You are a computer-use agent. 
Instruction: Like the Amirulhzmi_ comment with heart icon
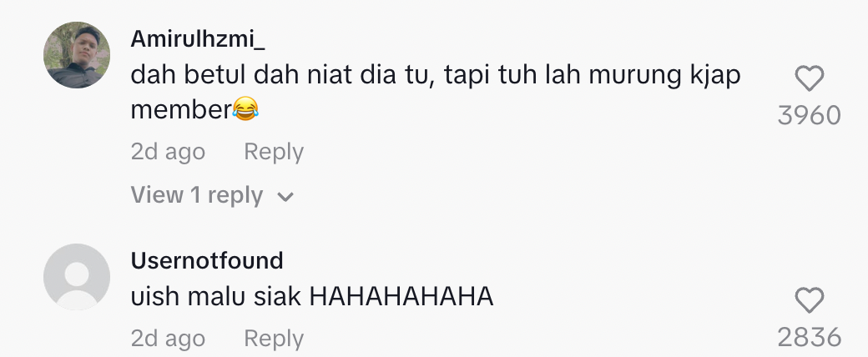(810, 78)
